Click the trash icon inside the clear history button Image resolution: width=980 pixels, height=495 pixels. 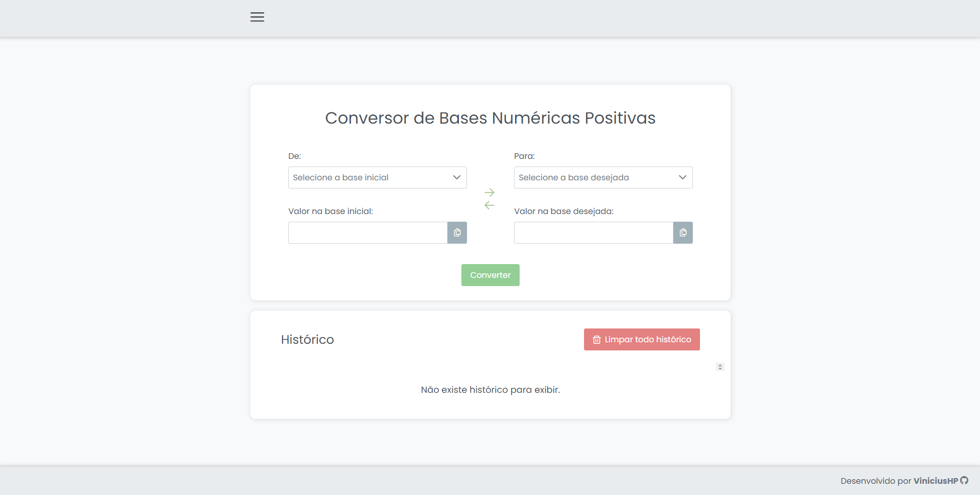pyautogui.click(x=596, y=339)
